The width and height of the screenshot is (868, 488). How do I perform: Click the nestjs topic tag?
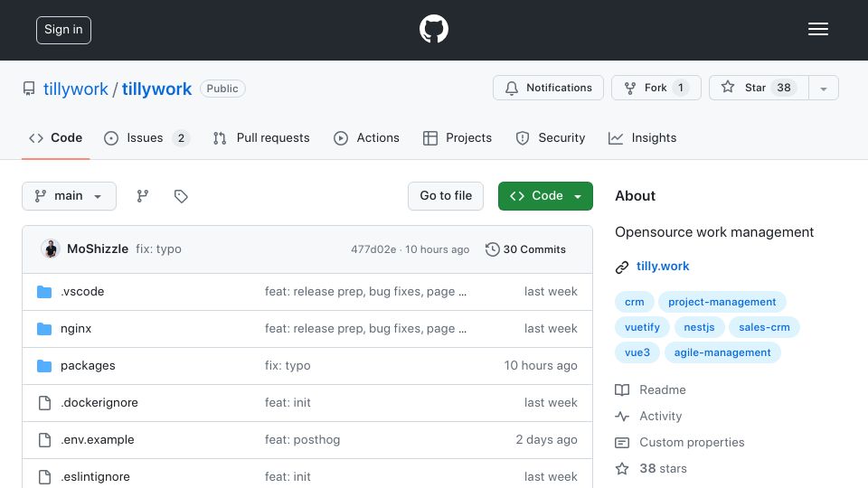(699, 327)
